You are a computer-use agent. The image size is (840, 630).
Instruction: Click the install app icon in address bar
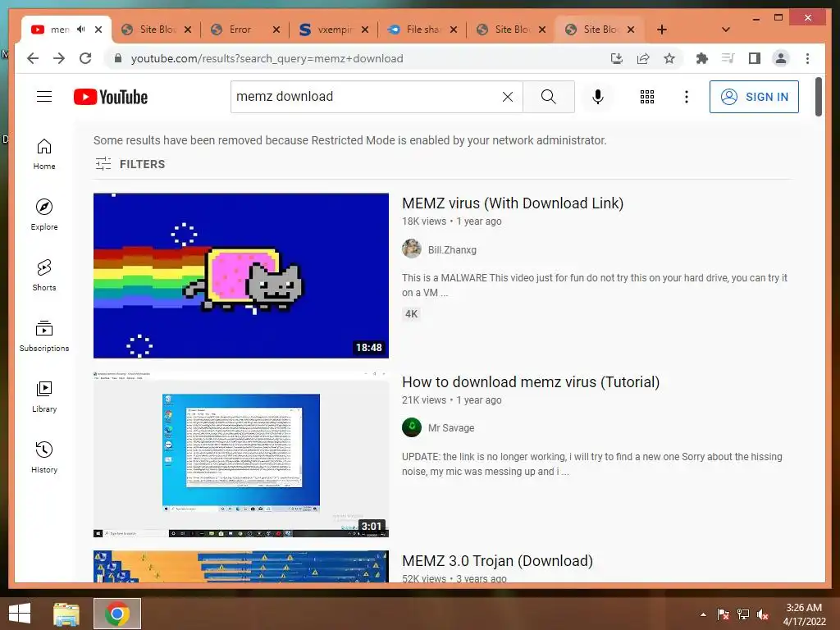[617, 58]
